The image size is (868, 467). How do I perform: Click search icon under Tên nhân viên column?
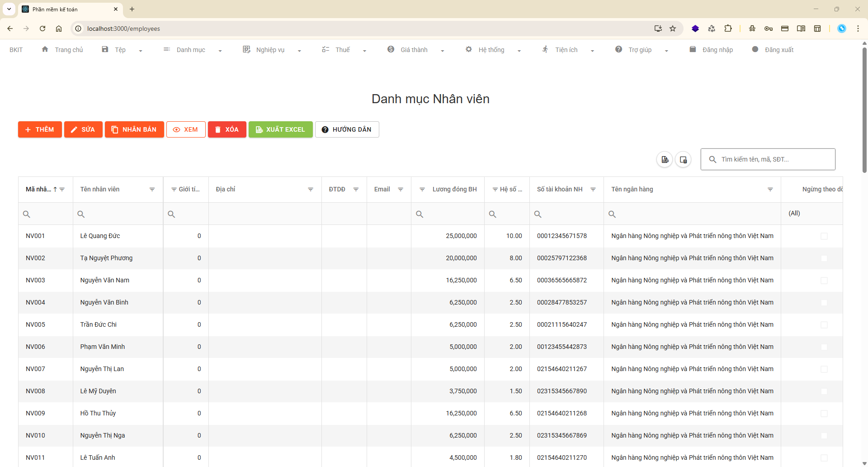81,214
